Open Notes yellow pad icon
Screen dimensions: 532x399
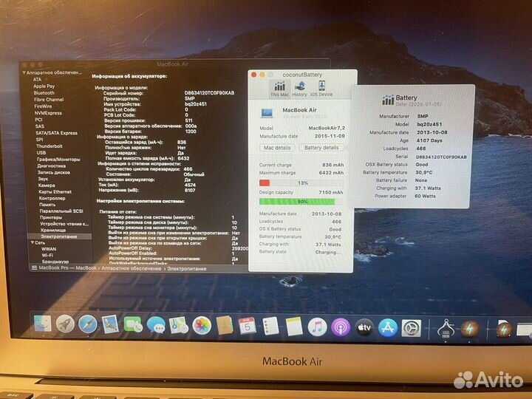click(x=294, y=327)
